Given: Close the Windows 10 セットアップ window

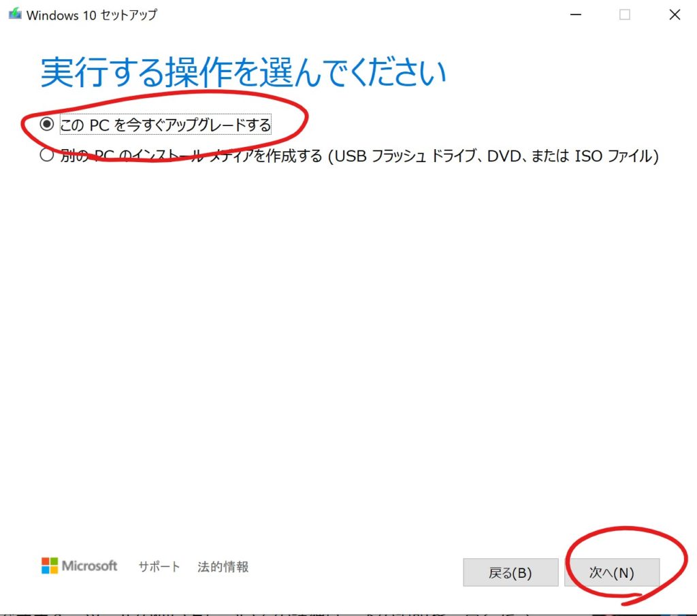Looking at the screenshot, I should [675, 15].
